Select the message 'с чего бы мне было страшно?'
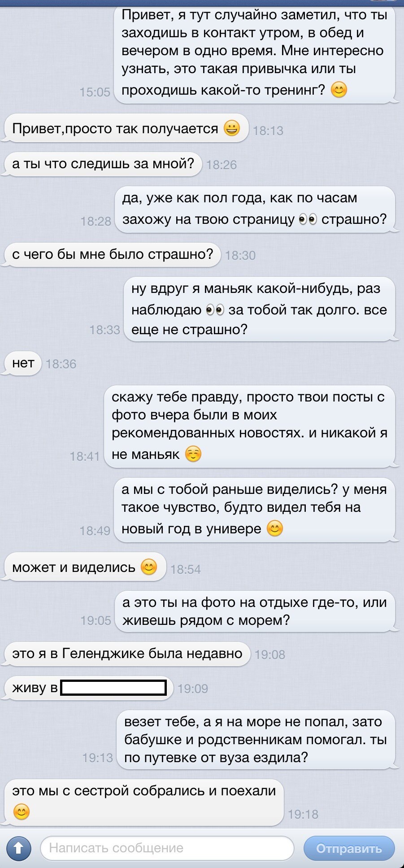This screenshot has width=404, height=868. [x=112, y=254]
